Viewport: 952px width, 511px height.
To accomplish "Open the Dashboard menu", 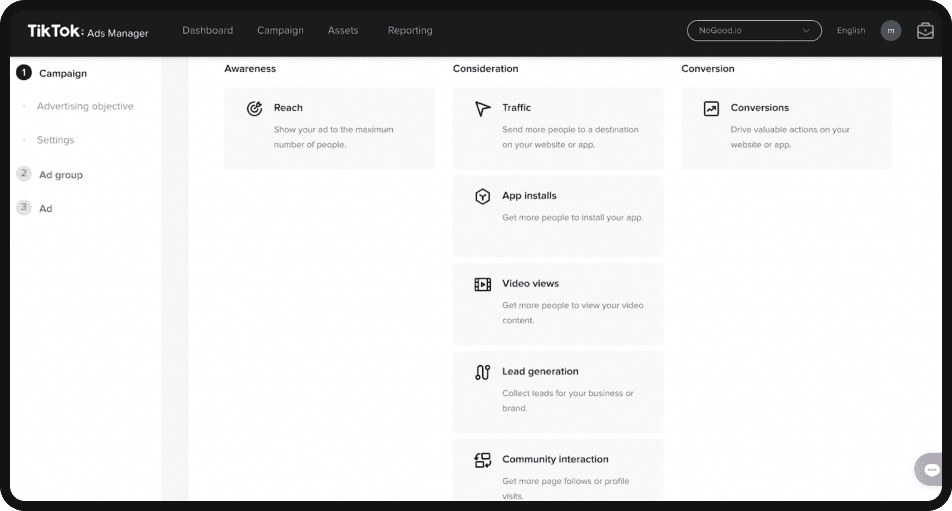I will coord(207,31).
